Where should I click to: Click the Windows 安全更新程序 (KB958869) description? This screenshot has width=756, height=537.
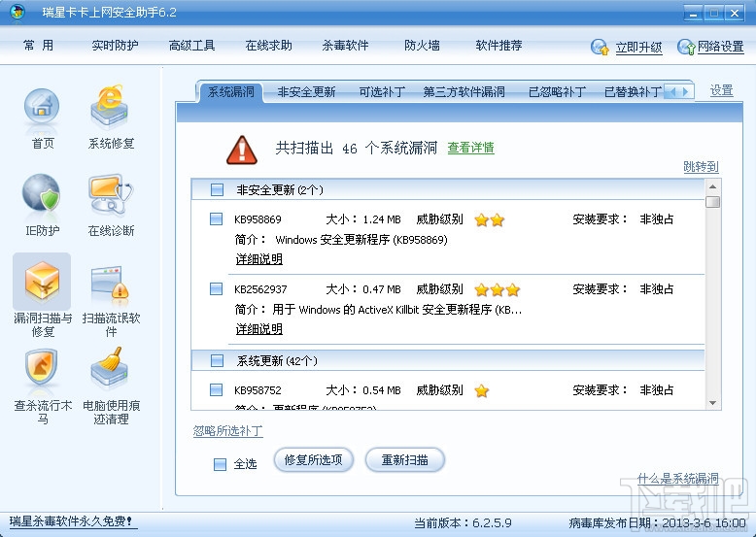(361, 240)
